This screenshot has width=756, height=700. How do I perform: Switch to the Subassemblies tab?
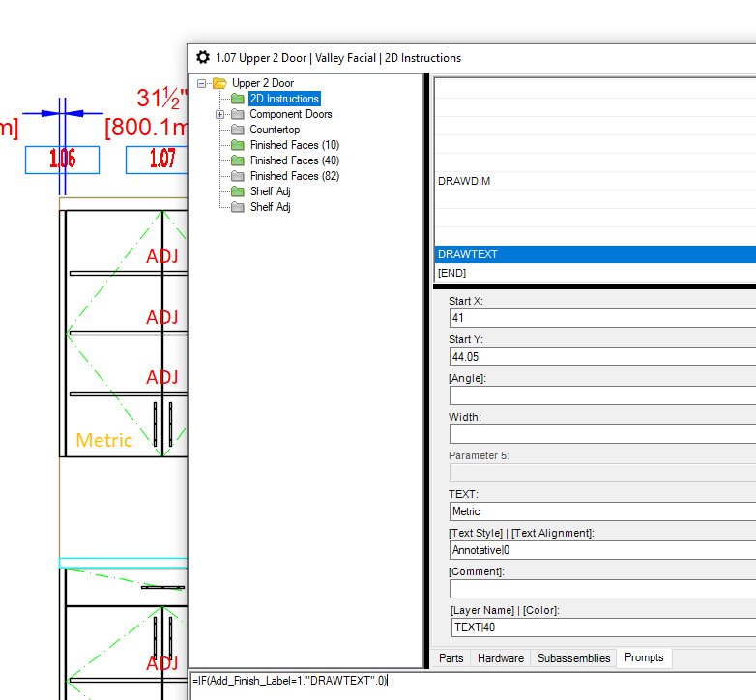573,658
